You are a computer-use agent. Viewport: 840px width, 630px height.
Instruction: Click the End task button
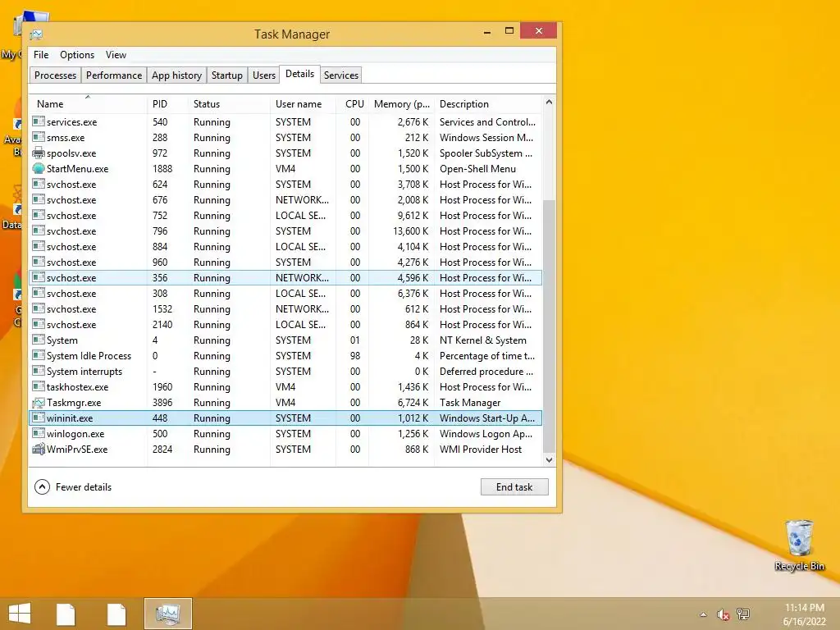coord(514,487)
